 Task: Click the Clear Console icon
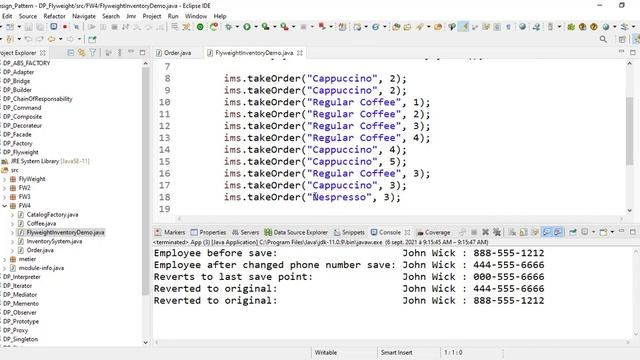tap(512, 232)
